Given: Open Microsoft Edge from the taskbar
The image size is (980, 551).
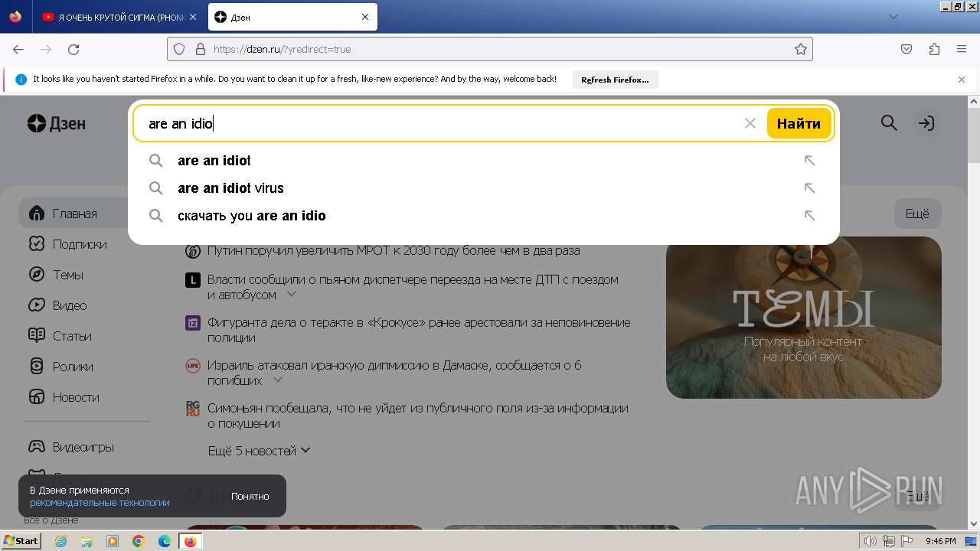Looking at the screenshot, I should click(165, 541).
